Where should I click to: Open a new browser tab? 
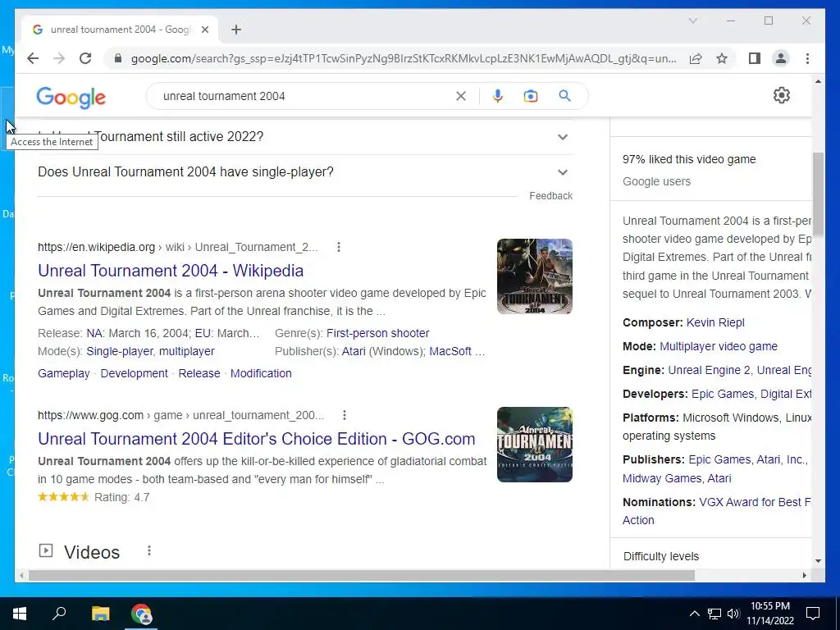coord(236,30)
